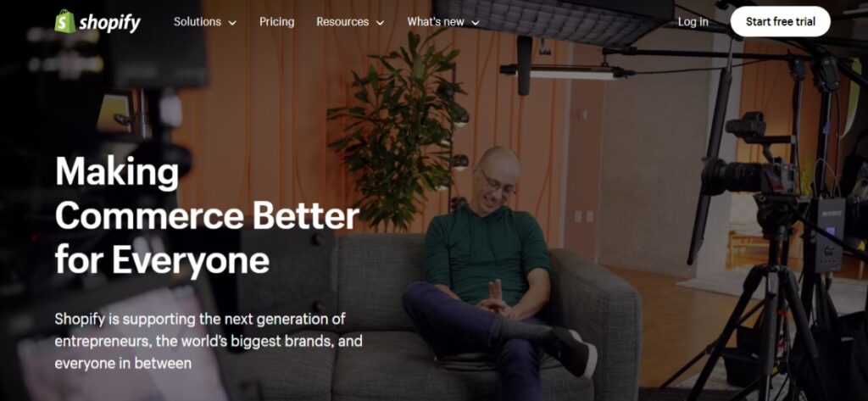
Task: Click the Log in link
Action: 693,21
